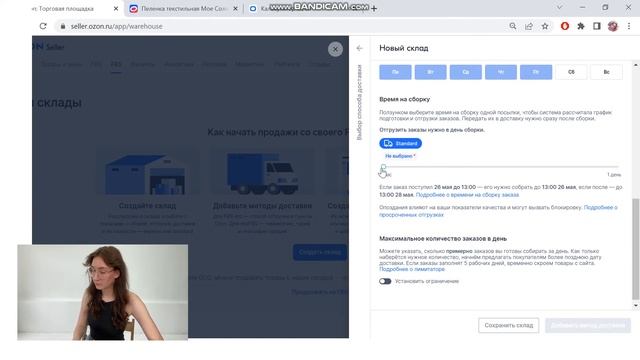The width and height of the screenshot is (640, 360).
Task: Open link Подробнее о времени на сборку заказа
Action: tap(467, 195)
